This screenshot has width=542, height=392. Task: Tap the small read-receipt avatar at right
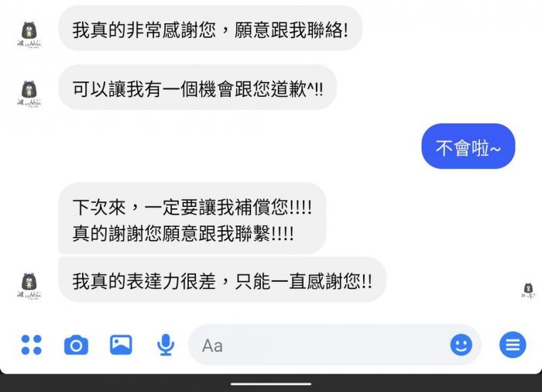pyautogui.click(x=528, y=290)
